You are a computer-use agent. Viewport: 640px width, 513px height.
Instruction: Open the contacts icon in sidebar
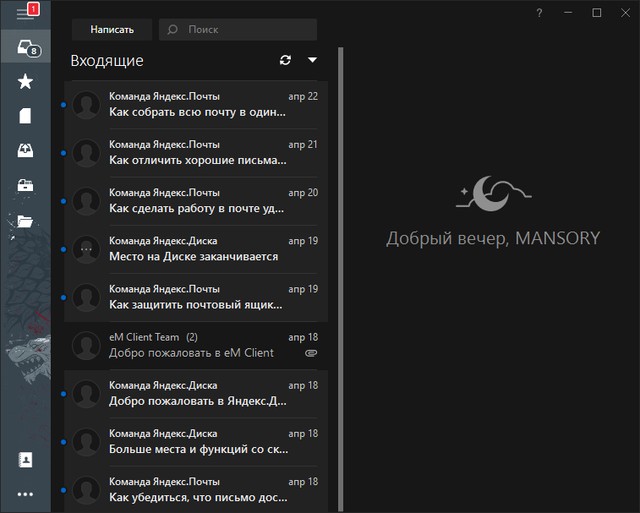[x=26, y=460]
